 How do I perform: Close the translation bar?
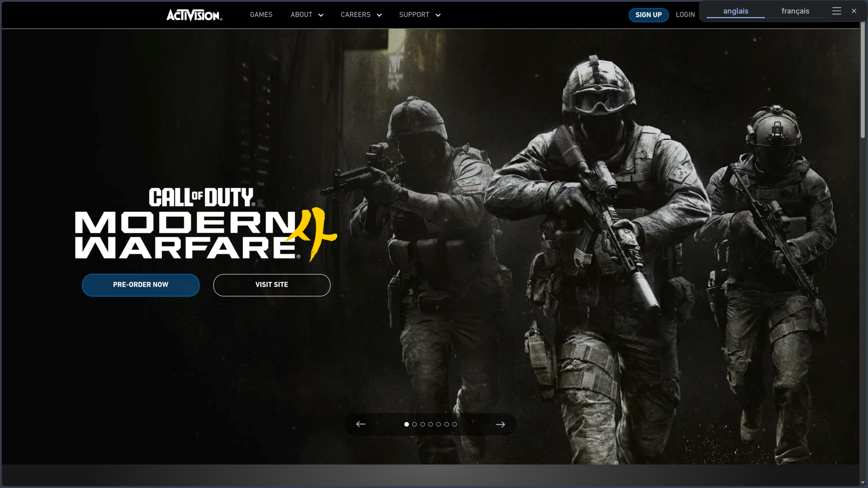coord(854,11)
